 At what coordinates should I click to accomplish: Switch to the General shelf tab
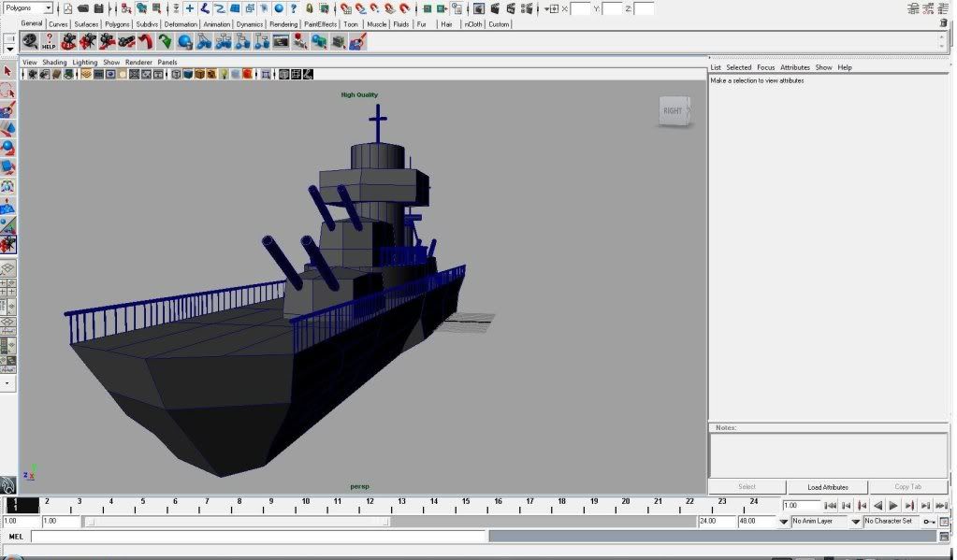(32, 23)
